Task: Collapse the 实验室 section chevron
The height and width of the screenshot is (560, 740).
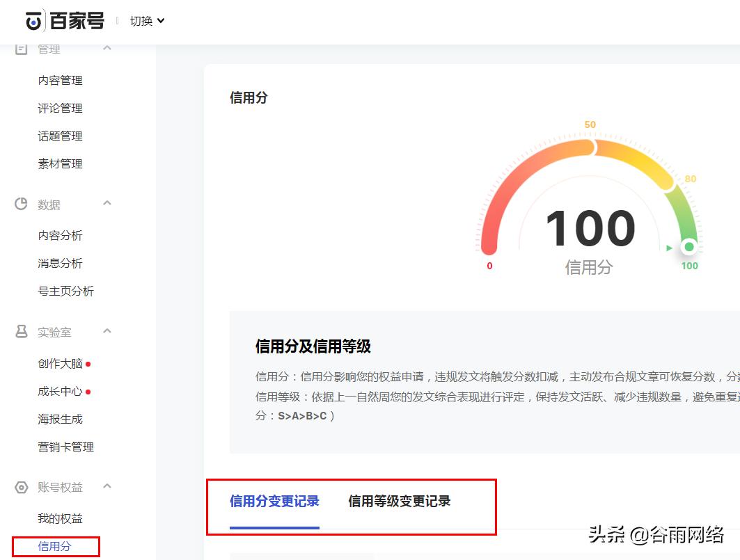Action: click(107, 332)
